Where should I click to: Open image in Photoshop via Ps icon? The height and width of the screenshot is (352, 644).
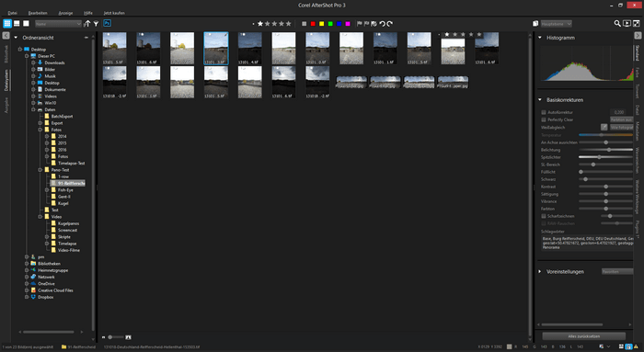pyautogui.click(x=108, y=23)
